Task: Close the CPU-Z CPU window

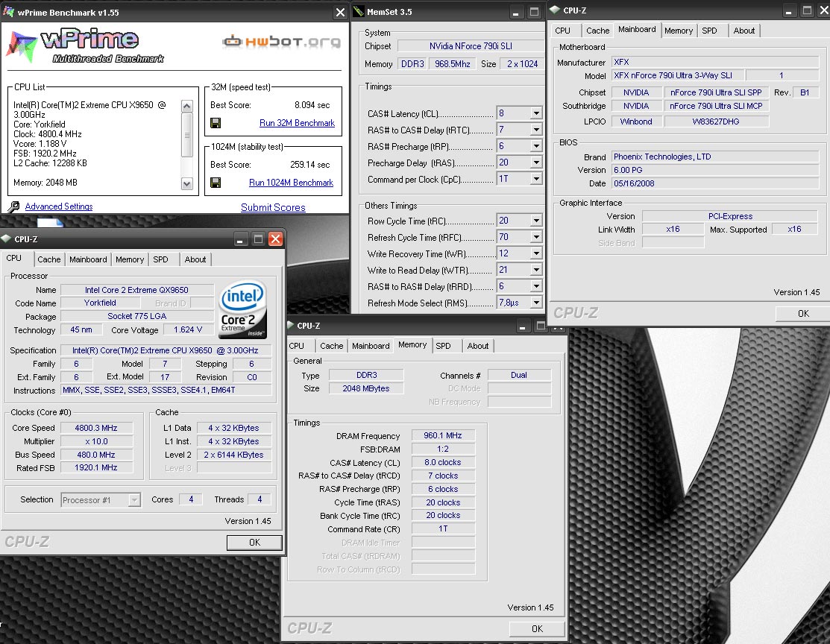Action: tap(276, 239)
